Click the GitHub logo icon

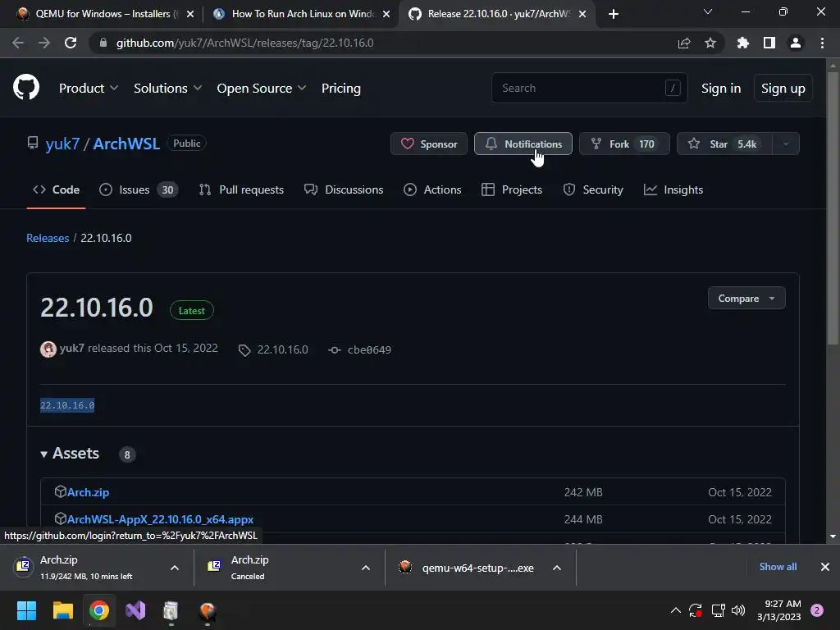point(26,87)
